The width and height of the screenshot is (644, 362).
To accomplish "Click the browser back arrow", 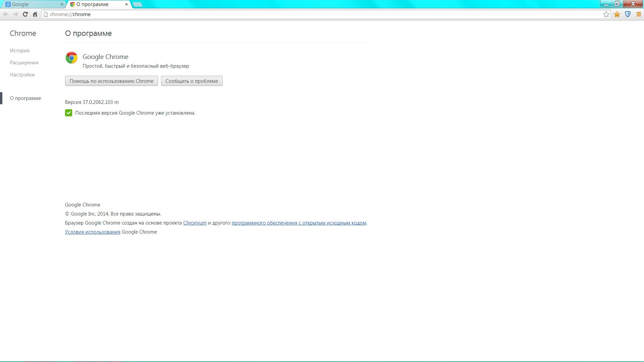I will (x=6, y=14).
